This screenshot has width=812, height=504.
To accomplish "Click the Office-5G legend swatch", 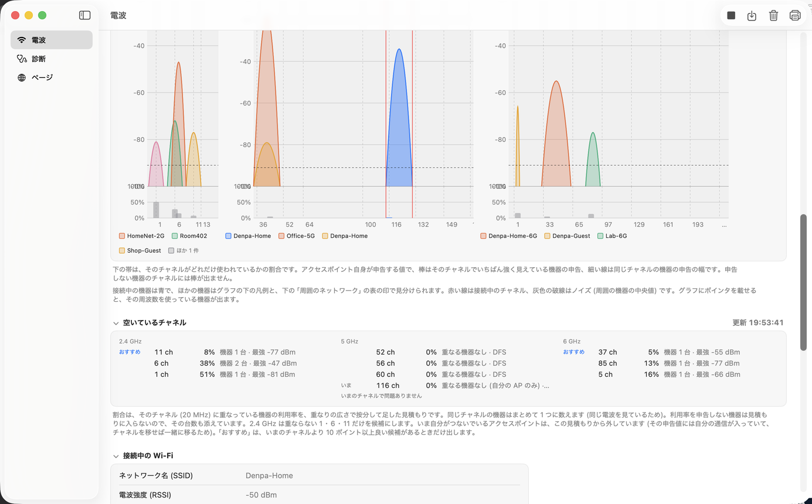I will pos(281,236).
